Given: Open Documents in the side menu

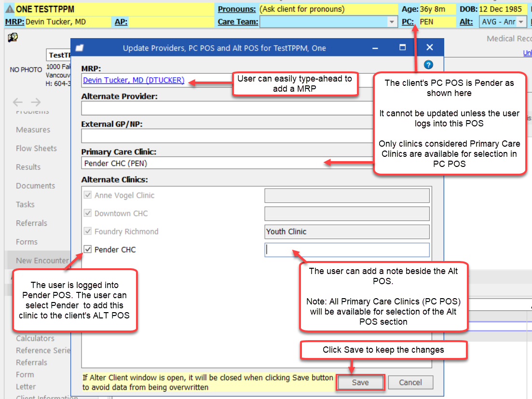Looking at the screenshot, I should coord(35,186).
